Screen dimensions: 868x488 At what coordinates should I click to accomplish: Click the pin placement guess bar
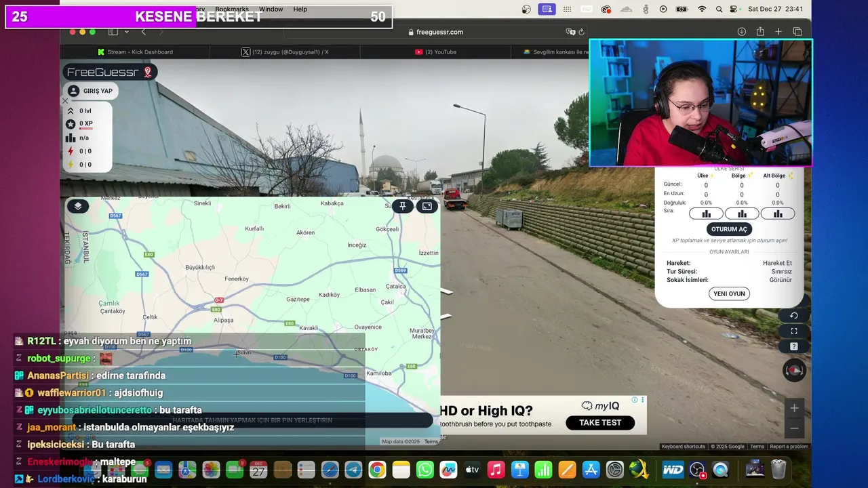252,420
